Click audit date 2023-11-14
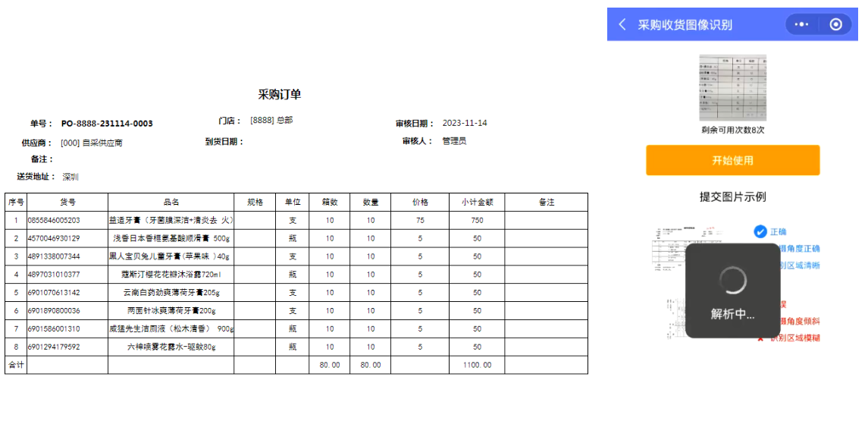Viewport: 868px width, 440px height. (465, 123)
